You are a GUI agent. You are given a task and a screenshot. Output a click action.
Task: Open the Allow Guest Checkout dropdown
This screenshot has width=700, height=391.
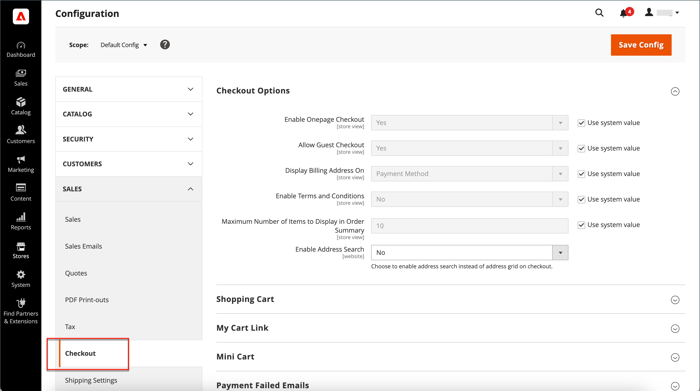tap(470, 148)
